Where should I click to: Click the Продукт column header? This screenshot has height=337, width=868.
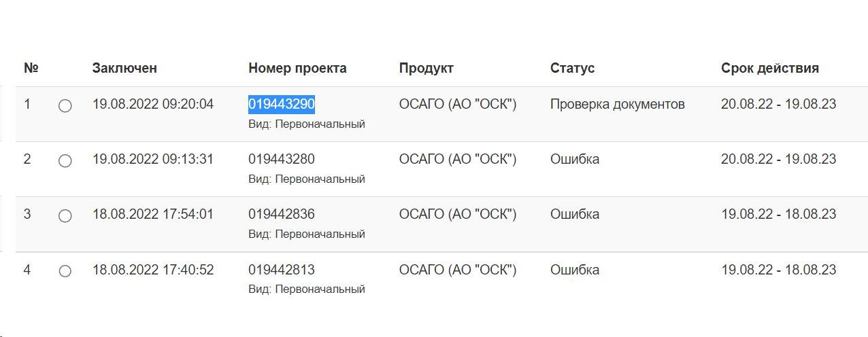427,68
